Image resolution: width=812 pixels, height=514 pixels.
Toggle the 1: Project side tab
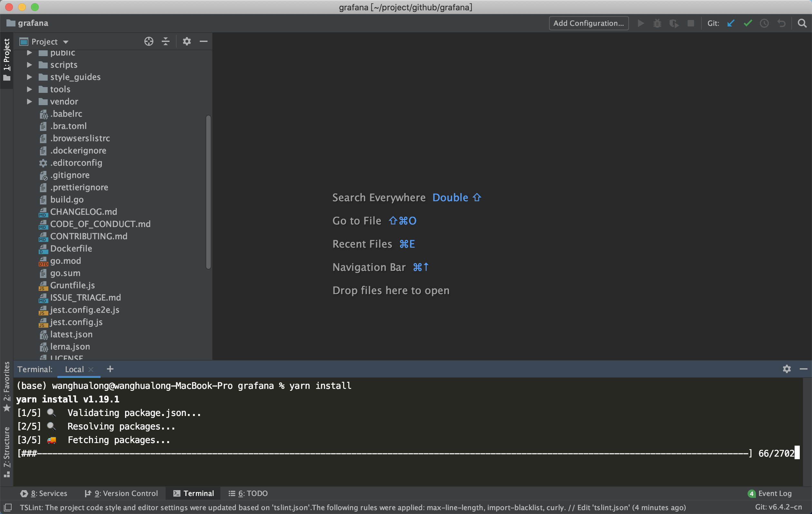7,60
